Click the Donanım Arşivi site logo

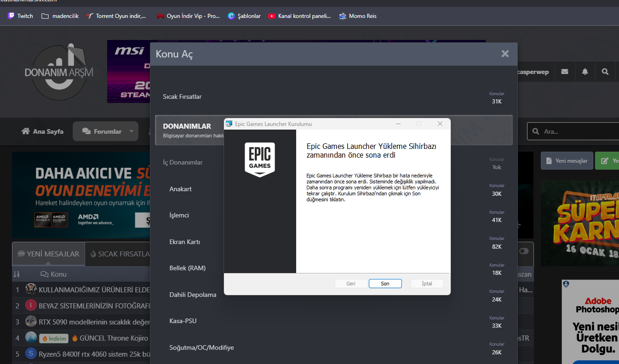coord(59,72)
